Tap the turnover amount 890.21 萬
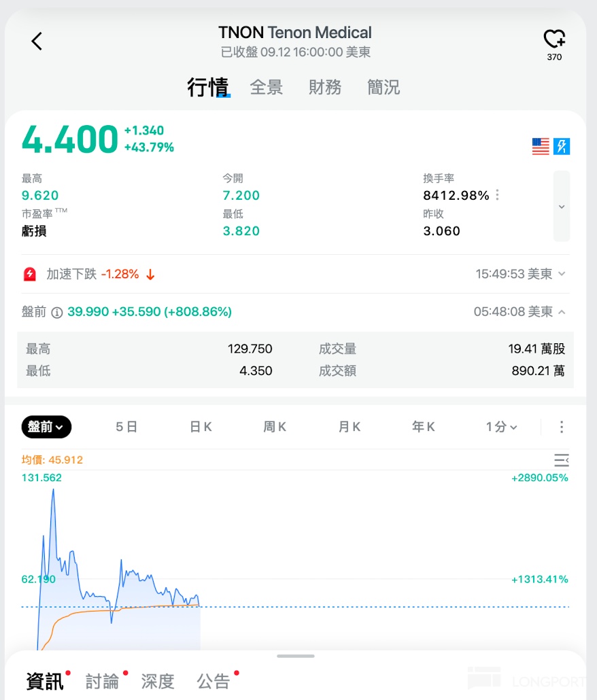Screen dimensions: 597x700 (x=538, y=370)
